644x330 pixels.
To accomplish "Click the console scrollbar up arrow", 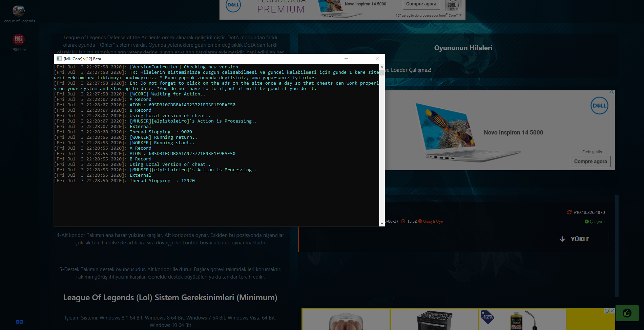I will [x=382, y=67].
